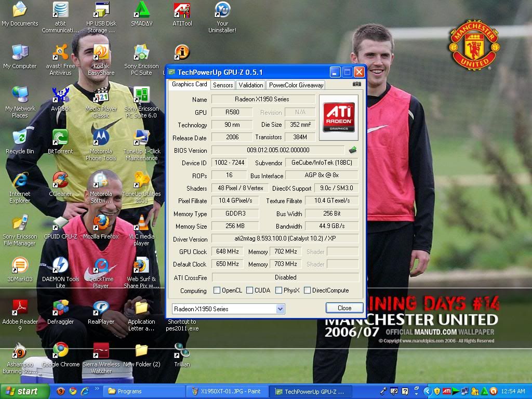Click the Memory Type GDDR3 value
This screenshot has height=399, width=532.
[235, 214]
